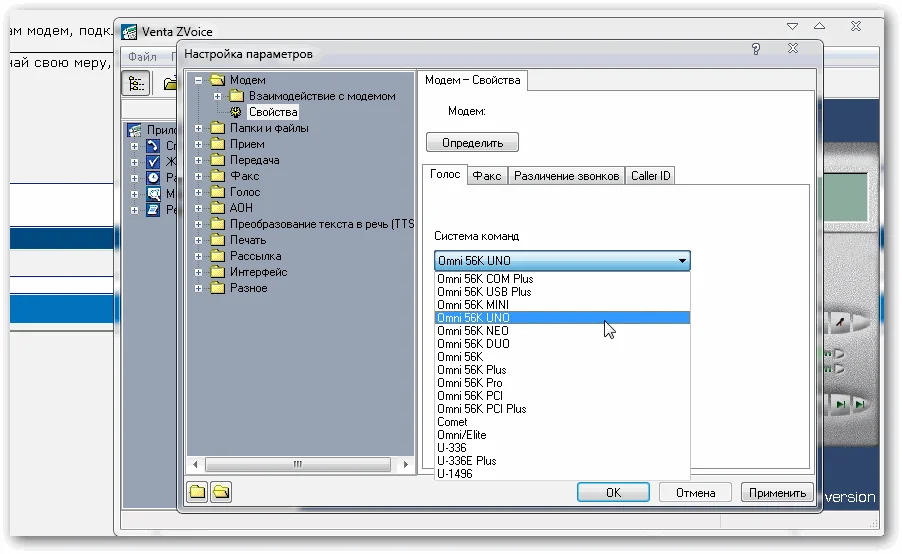This screenshot has height=554, width=902.
Task: Expand the Голос tree node
Action: coord(198,192)
